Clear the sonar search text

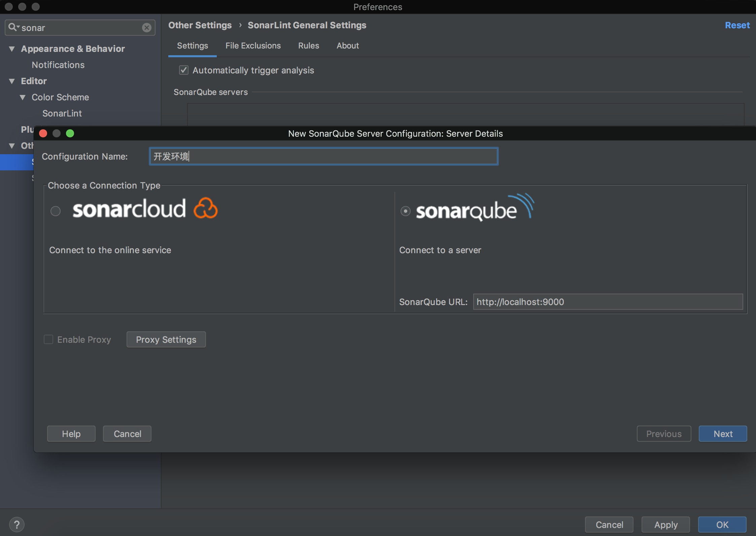point(146,28)
